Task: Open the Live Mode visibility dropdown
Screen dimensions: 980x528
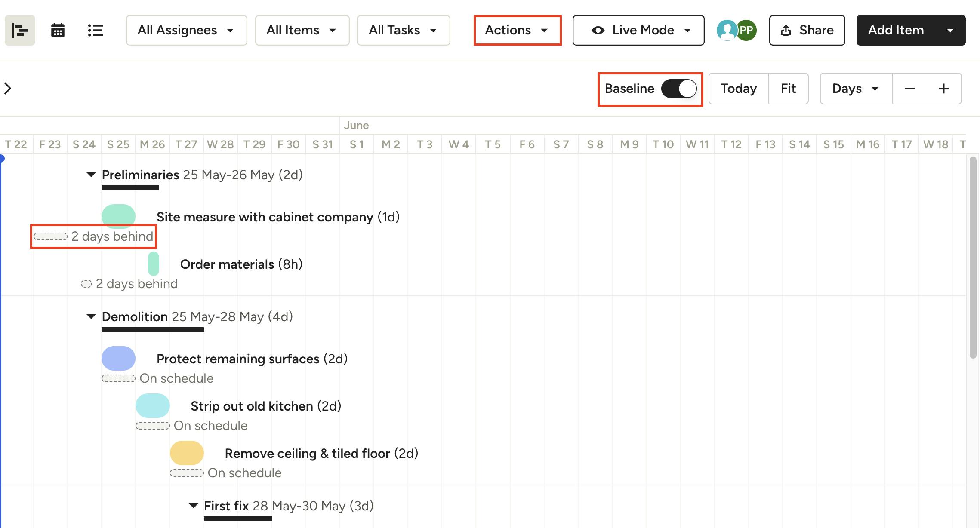Action: point(638,31)
